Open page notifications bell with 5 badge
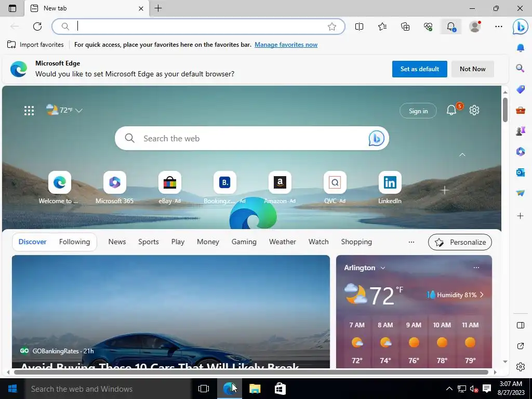 point(452,110)
